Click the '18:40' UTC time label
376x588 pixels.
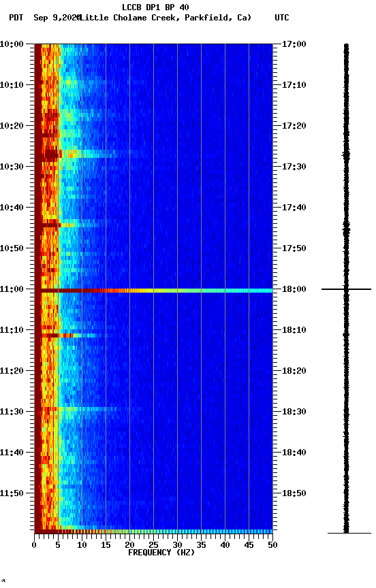(x=294, y=453)
